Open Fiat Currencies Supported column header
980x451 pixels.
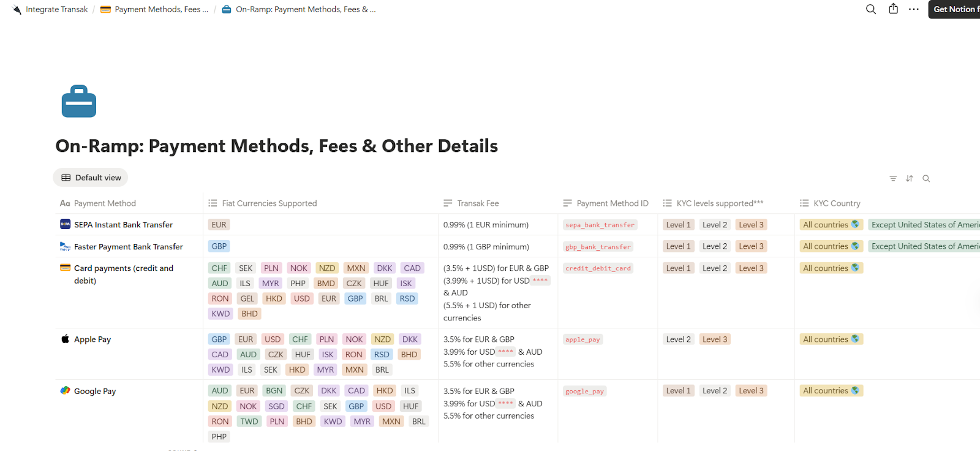tap(269, 203)
